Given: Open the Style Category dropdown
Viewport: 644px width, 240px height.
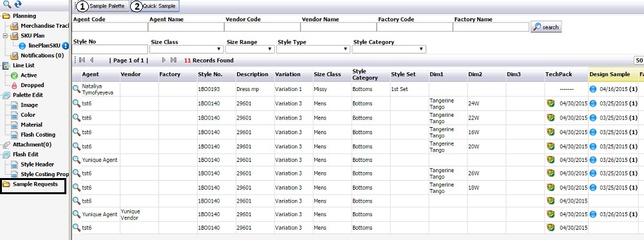Looking at the screenshot, I should (389, 50).
